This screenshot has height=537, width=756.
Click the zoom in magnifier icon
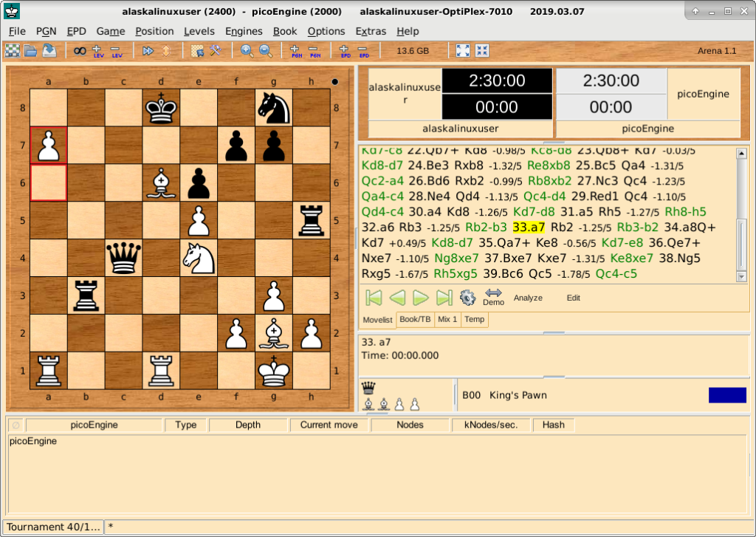[x=247, y=51]
